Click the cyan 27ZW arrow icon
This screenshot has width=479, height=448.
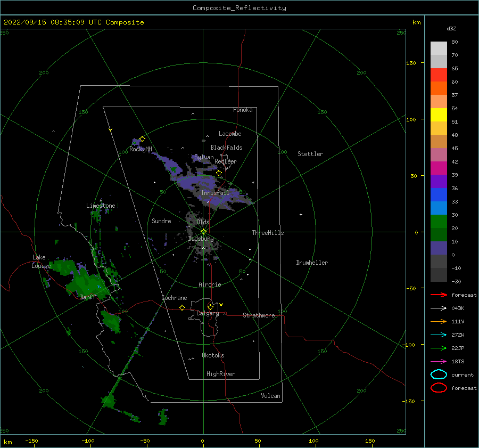[439, 335]
